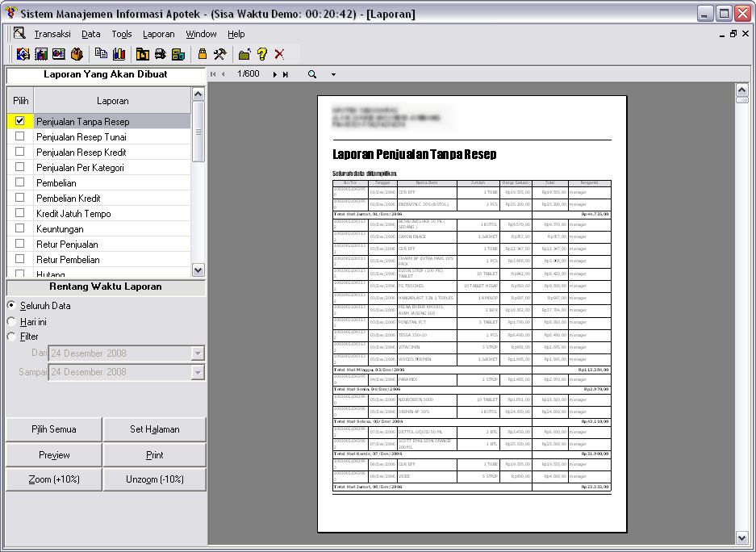The image size is (756, 552).
Task: Click the shopping bag toolbar icon
Action: 77,54
